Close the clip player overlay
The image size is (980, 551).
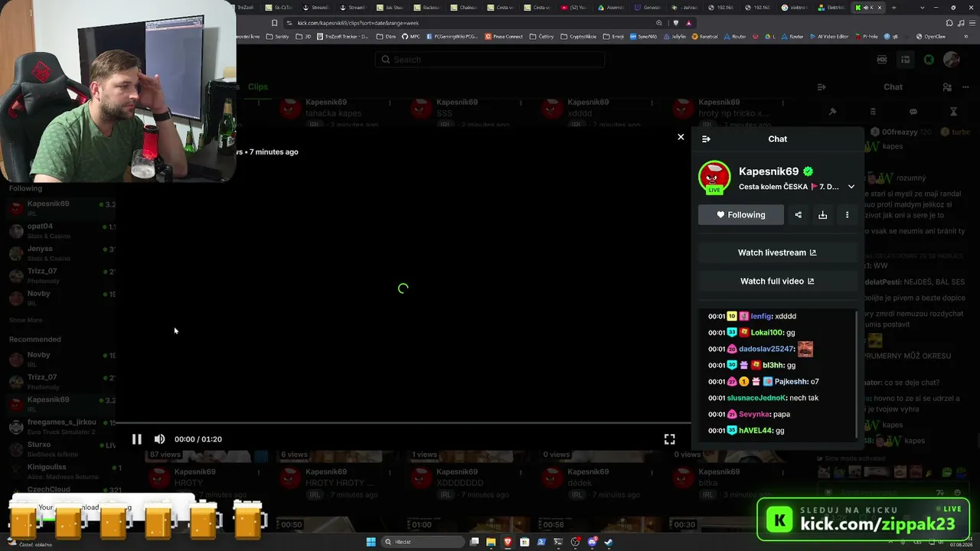pos(681,137)
